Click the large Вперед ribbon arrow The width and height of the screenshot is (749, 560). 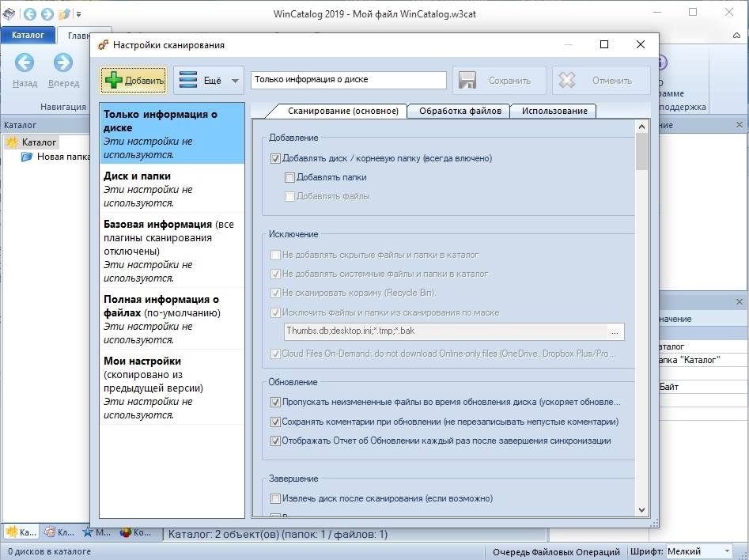click(63, 62)
